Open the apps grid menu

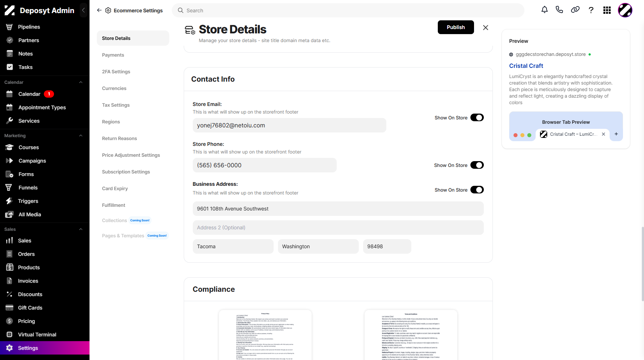607,10
